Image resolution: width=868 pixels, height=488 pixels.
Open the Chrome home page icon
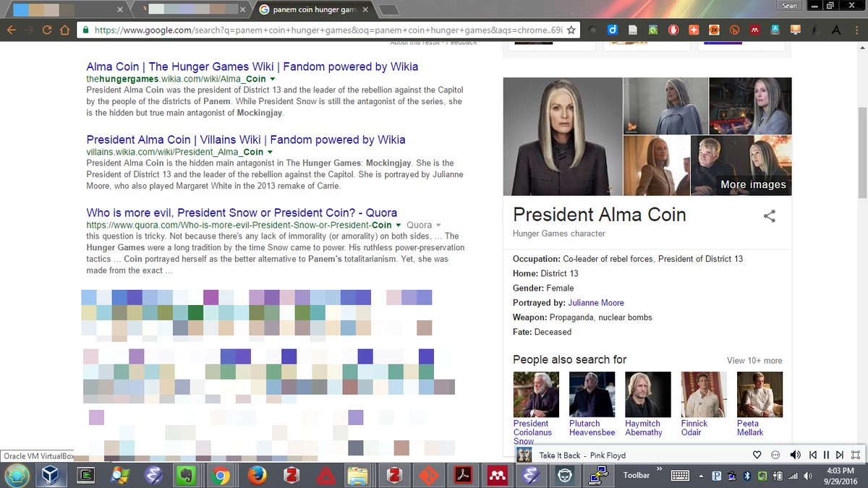point(65,30)
